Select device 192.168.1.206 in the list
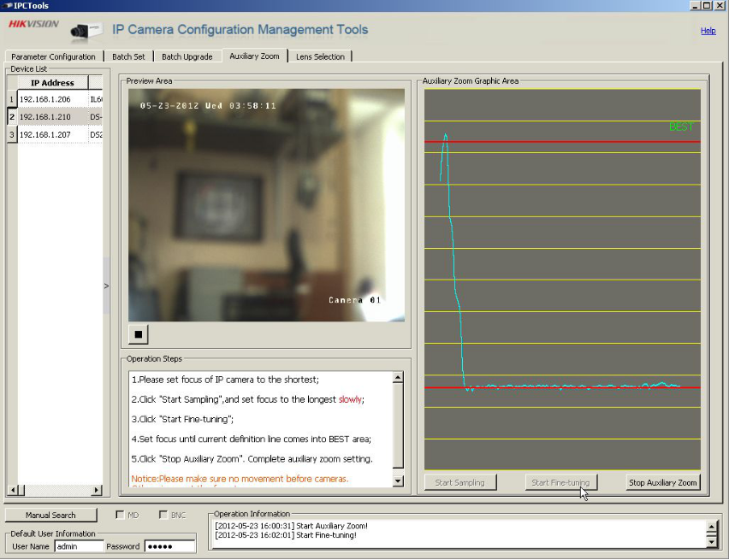Viewport: 729px width, 560px height. pyautogui.click(x=45, y=100)
